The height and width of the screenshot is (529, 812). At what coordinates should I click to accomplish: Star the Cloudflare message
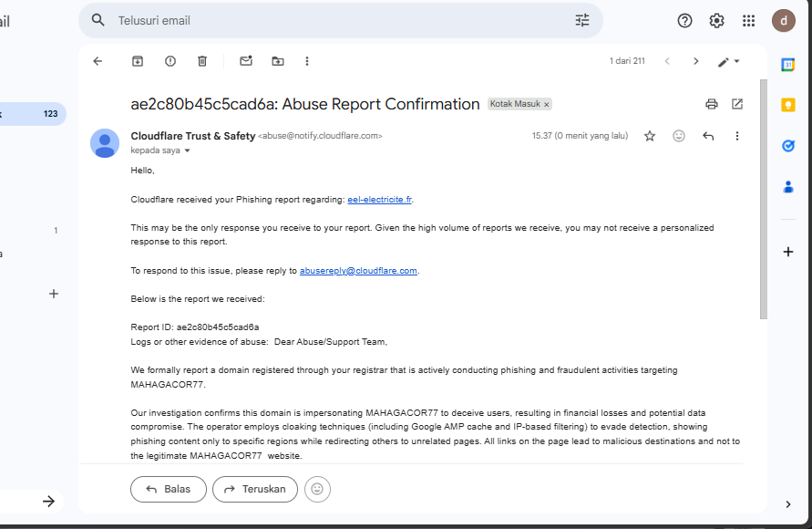pyautogui.click(x=650, y=136)
